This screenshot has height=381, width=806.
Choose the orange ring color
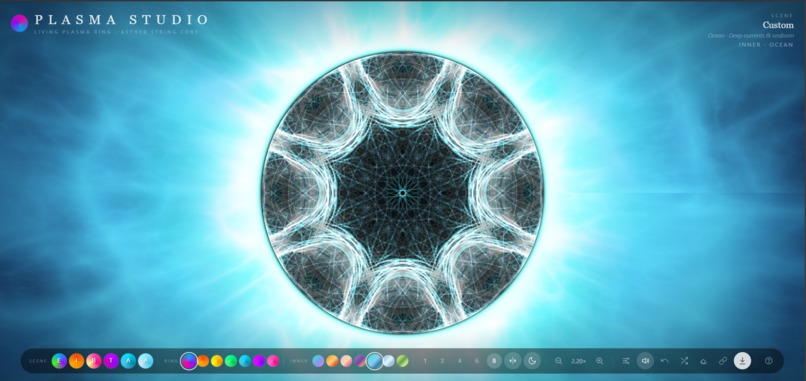coord(204,361)
